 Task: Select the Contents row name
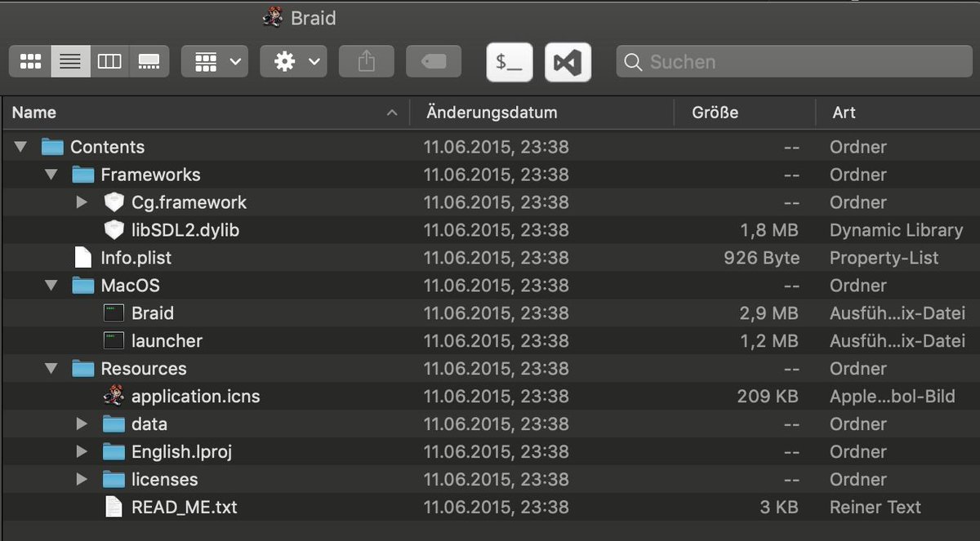[107, 147]
